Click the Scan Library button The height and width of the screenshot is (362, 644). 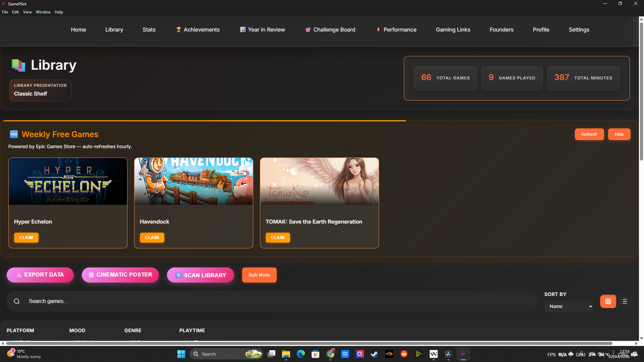coord(201,275)
